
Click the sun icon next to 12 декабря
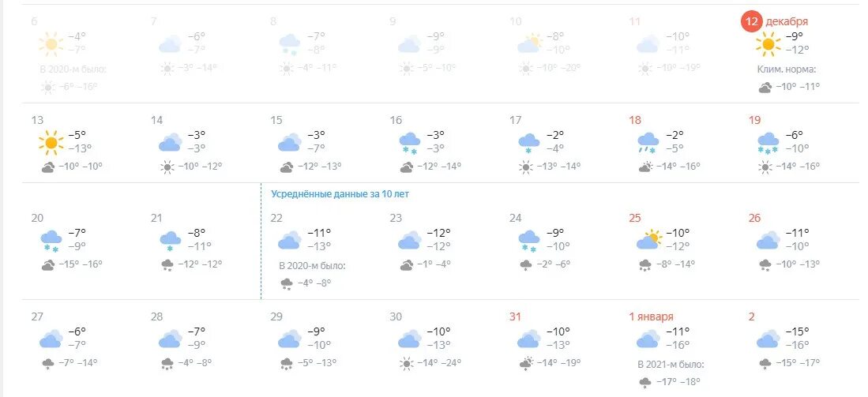(768, 43)
